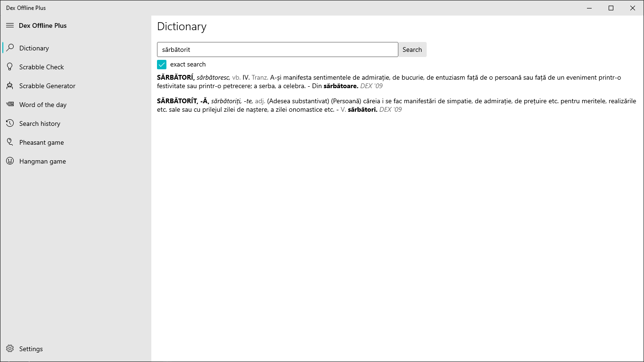Open the Scrabble Check page
644x362 pixels.
75,67
